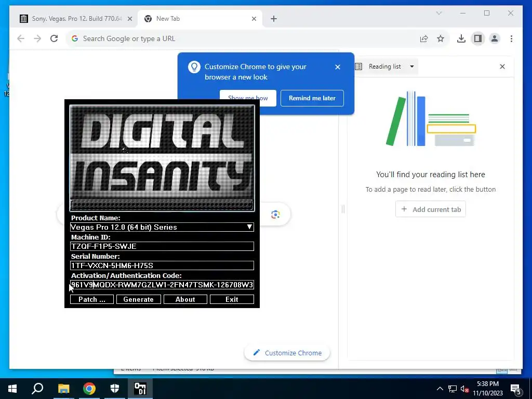Click the keygen Exit button
532x399 pixels.
(x=232, y=299)
